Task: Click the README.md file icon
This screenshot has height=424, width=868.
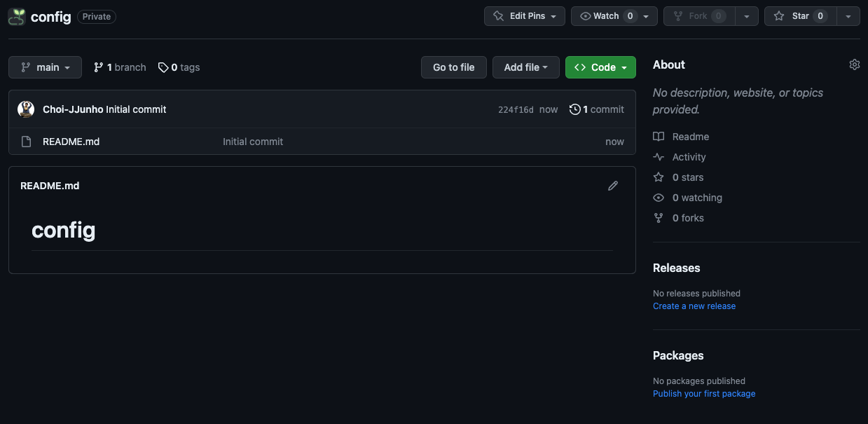Action: (x=27, y=142)
